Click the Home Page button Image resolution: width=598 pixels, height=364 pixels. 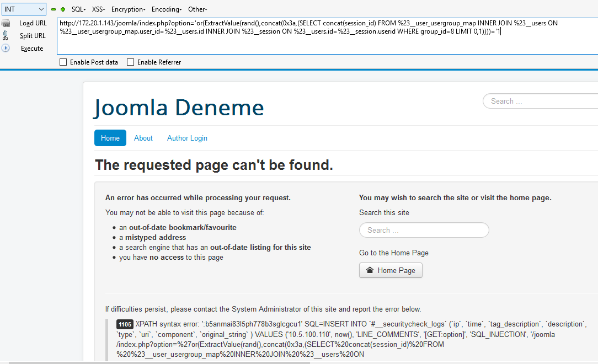click(x=391, y=270)
